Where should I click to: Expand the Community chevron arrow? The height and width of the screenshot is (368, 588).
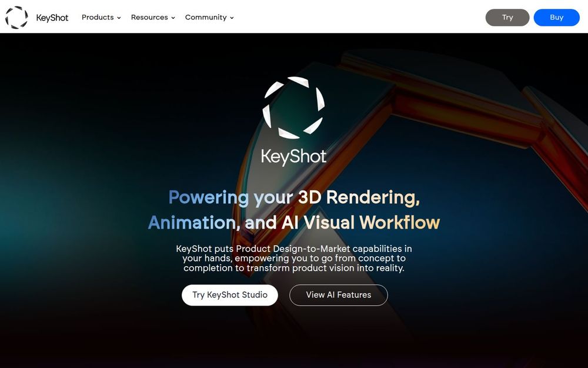[232, 18]
